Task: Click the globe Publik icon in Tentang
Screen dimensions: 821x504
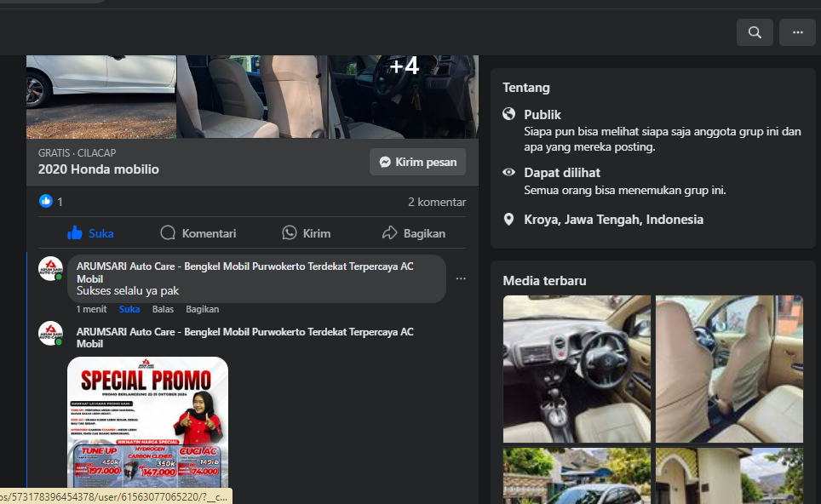Action: click(509, 114)
